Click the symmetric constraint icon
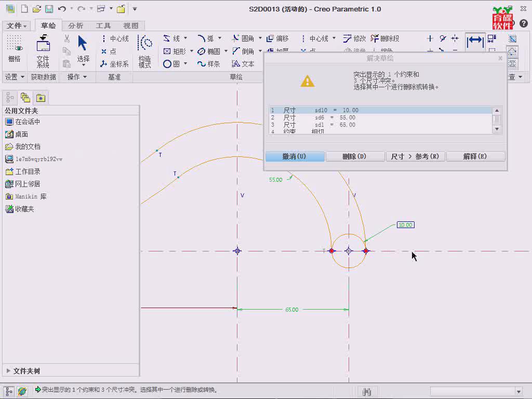Screen dimensions: 532x399 tap(455, 38)
